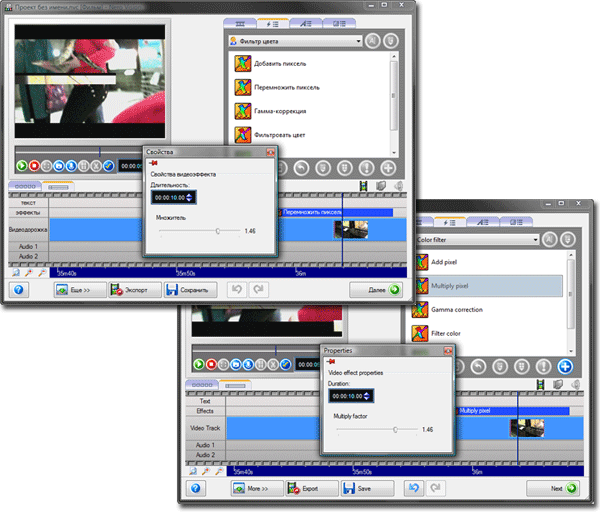Click the Save button in the English window
The height and width of the screenshot is (512, 600).
(368, 488)
